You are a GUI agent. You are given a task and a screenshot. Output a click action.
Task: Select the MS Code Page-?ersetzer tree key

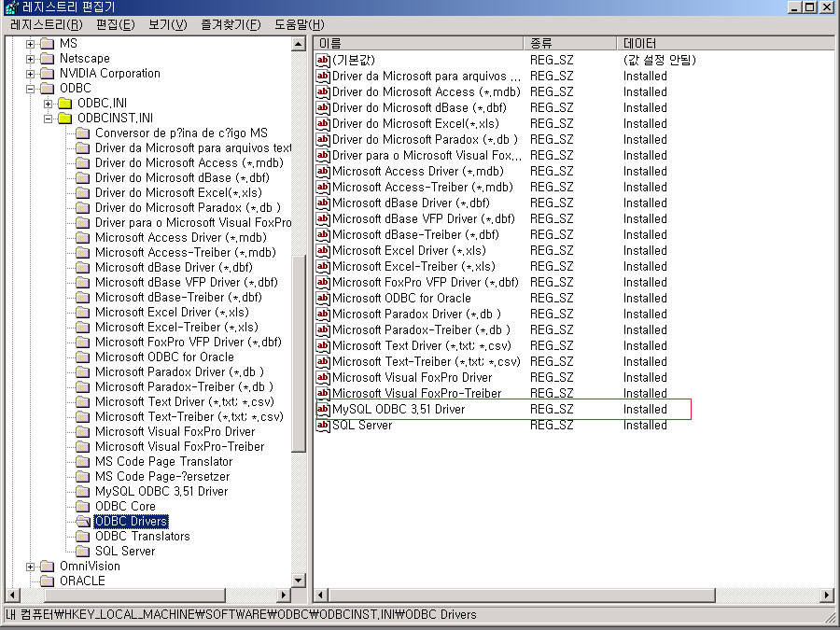tap(162, 476)
